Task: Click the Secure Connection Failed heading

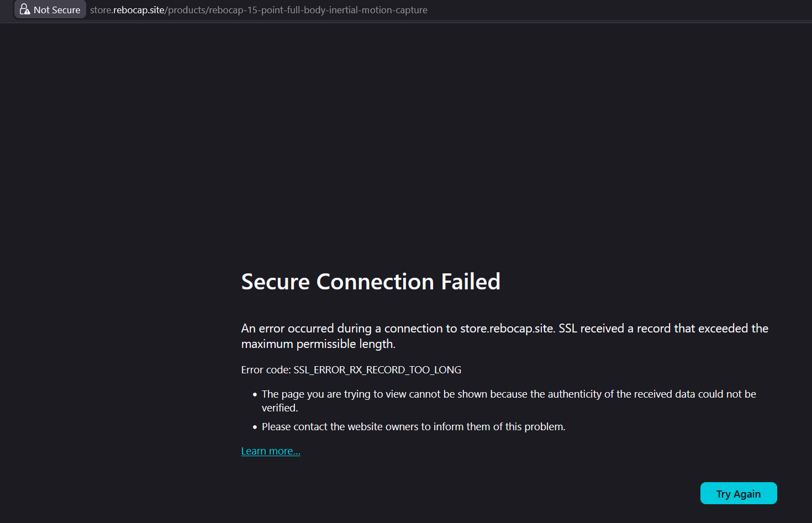Action: (x=371, y=282)
